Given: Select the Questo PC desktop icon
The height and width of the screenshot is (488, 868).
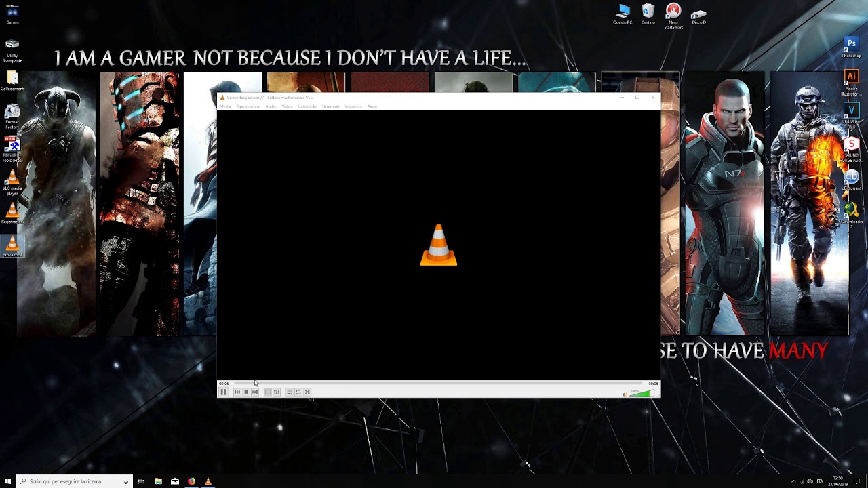Looking at the screenshot, I should click(623, 15).
